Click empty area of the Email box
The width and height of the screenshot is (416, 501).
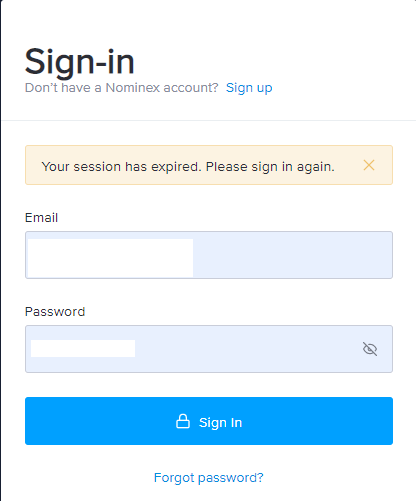tap(293, 255)
